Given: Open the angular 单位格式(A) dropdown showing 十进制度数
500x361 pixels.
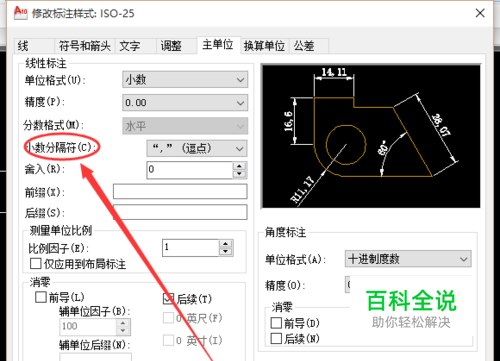Looking at the screenshot, I should pyautogui.click(x=408, y=259).
